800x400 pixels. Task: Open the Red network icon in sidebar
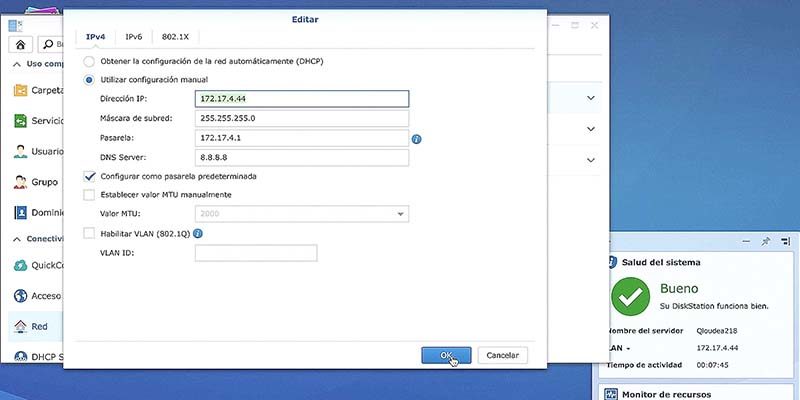tap(20, 326)
